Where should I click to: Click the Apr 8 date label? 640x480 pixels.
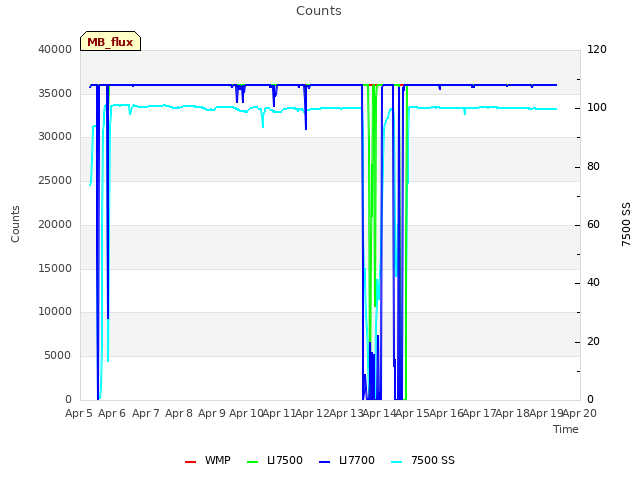(179, 413)
